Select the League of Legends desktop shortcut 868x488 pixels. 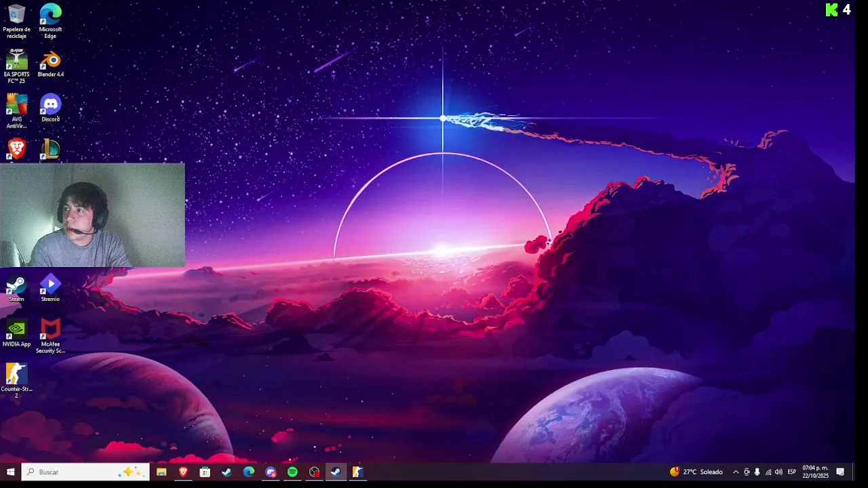pos(50,150)
